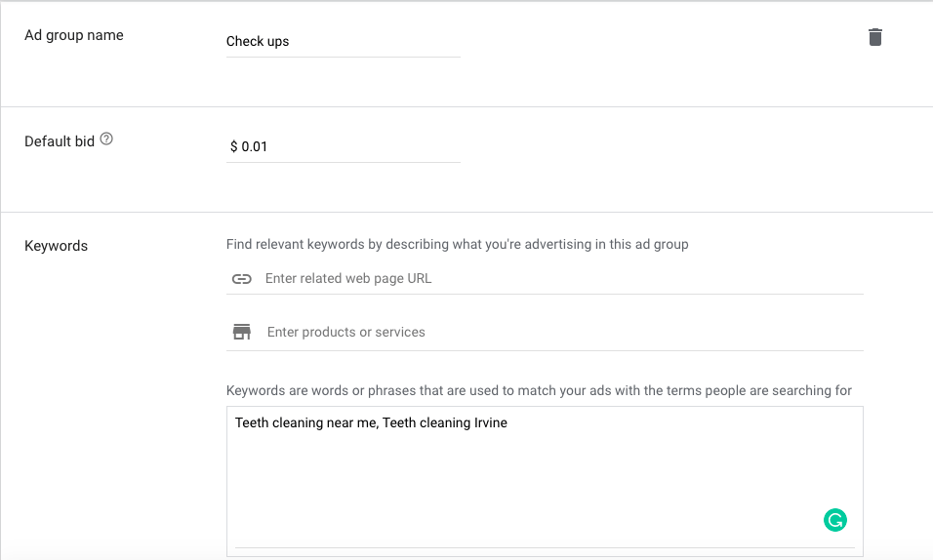
Task: Click the 'Find relevant keywords' description text
Action: point(457,244)
